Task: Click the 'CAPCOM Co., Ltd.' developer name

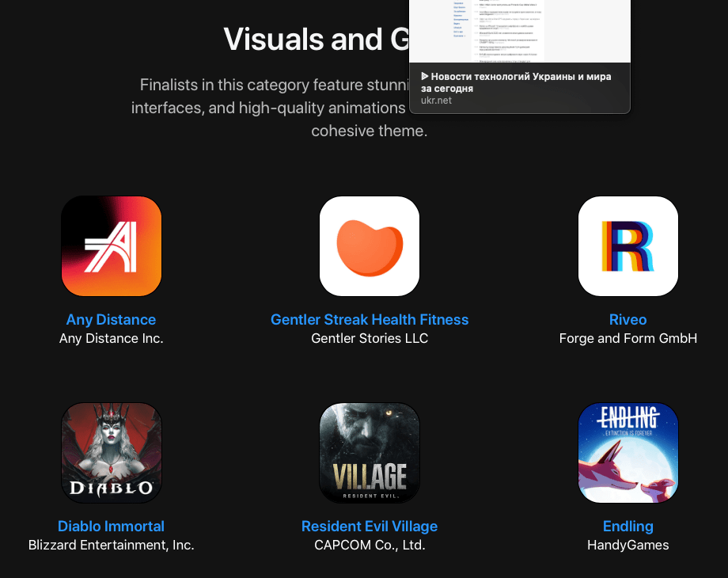Action: (370, 545)
